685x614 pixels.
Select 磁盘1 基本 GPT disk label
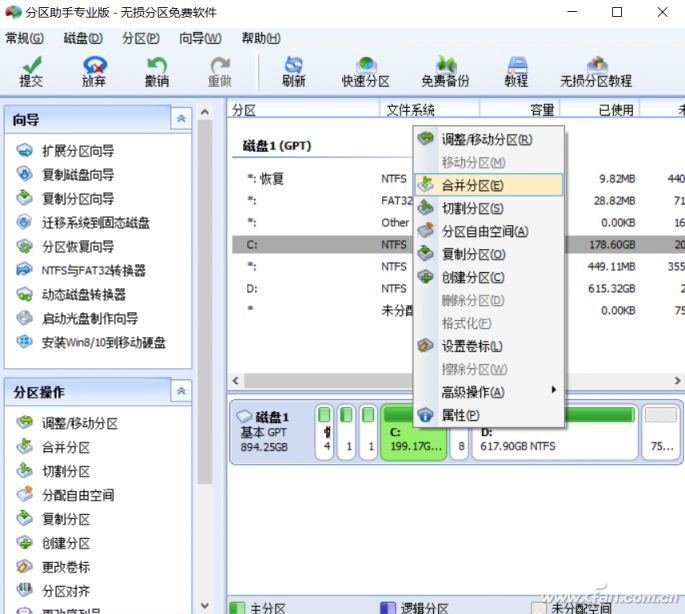pos(271,432)
